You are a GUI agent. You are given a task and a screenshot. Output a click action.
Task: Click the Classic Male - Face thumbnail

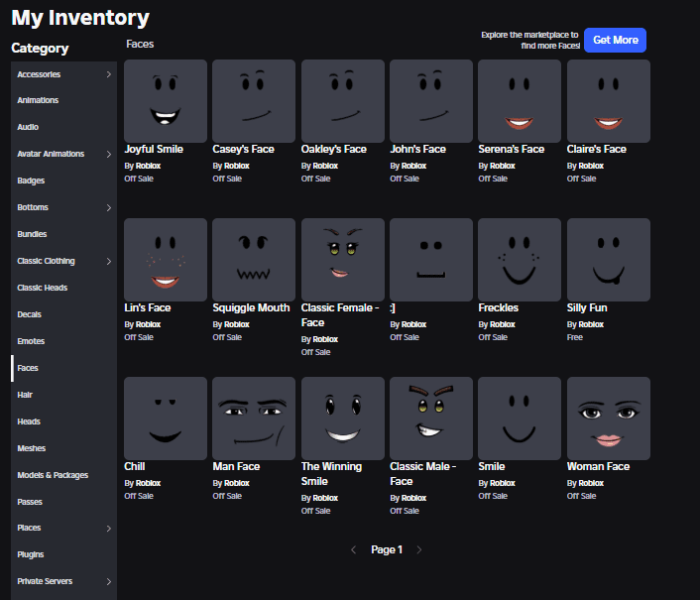point(431,418)
